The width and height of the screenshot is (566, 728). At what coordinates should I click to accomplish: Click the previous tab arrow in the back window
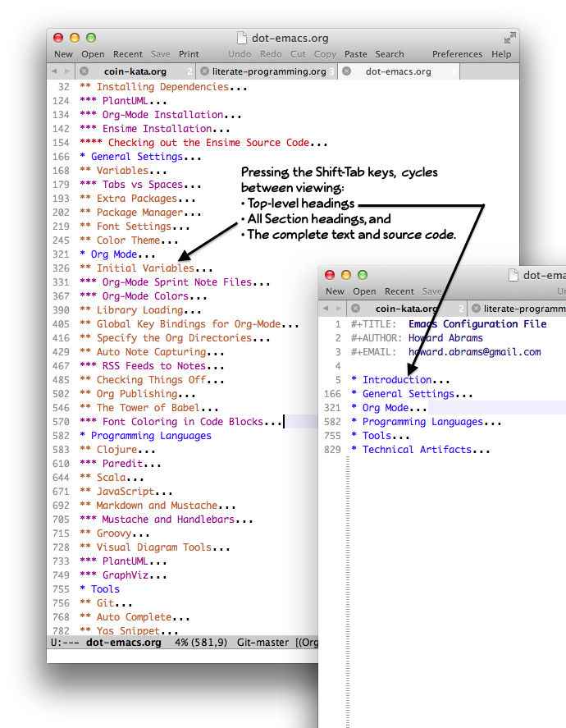point(54,71)
